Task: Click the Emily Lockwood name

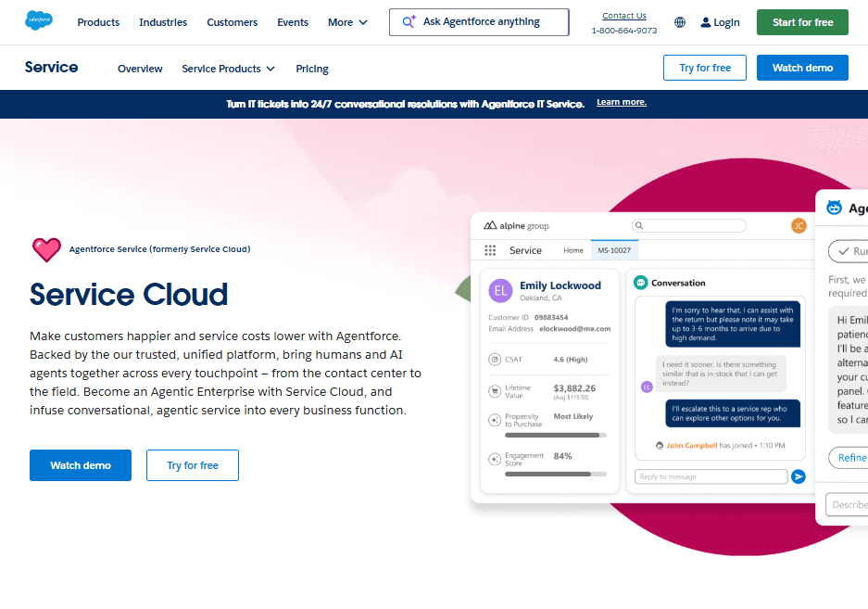Action: tap(560, 285)
